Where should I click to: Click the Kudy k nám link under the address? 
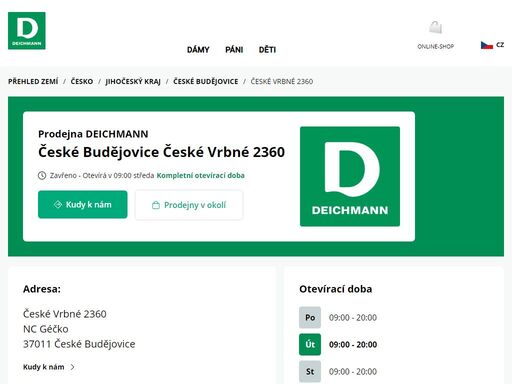click(x=44, y=367)
